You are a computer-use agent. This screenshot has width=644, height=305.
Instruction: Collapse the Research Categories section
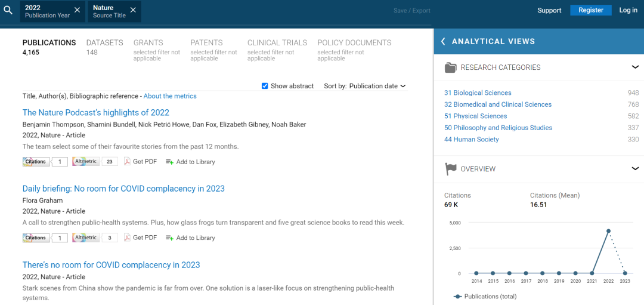coord(635,67)
